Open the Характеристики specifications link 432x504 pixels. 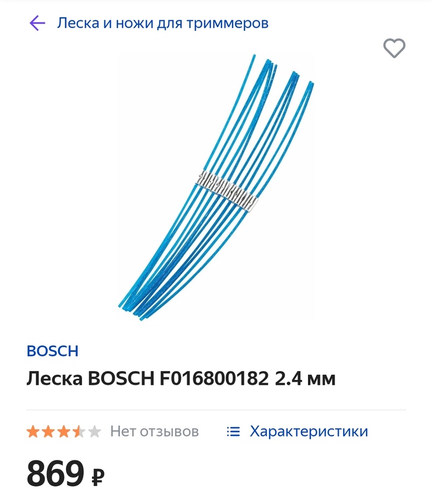[x=309, y=431]
